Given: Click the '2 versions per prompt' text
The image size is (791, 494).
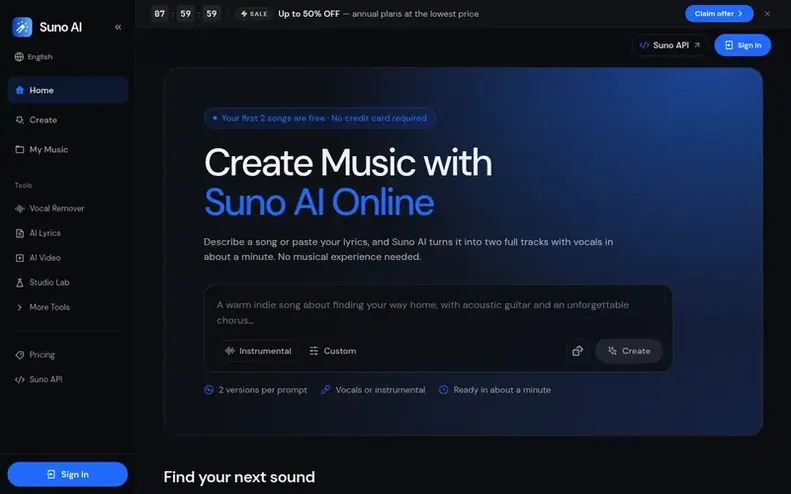Looking at the screenshot, I should tap(262, 390).
